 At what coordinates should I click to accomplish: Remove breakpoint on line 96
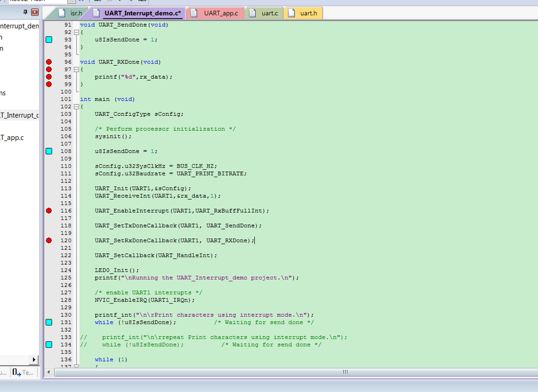pyautogui.click(x=48, y=62)
